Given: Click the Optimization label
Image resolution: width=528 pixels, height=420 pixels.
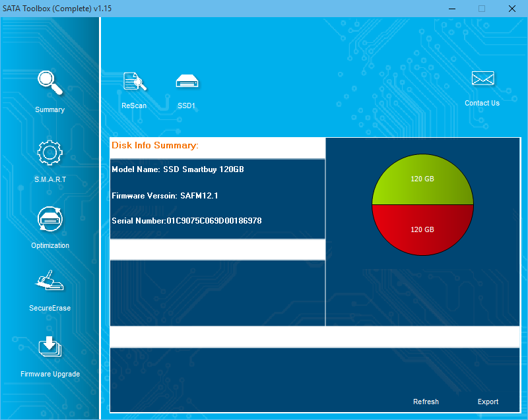Looking at the screenshot, I should 50,245.
